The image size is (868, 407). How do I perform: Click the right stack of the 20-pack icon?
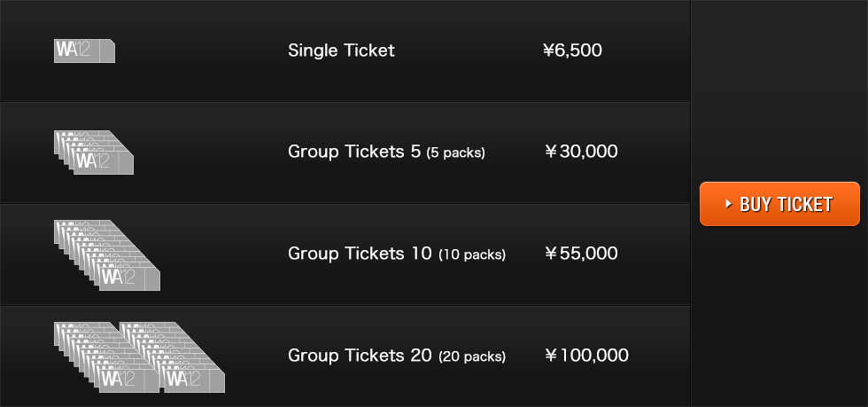172,357
